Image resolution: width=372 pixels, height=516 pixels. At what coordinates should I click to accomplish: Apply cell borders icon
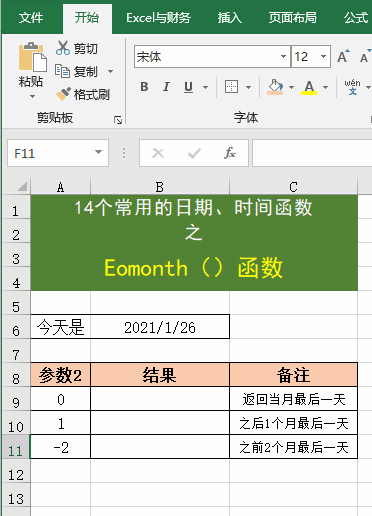[231, 87]
